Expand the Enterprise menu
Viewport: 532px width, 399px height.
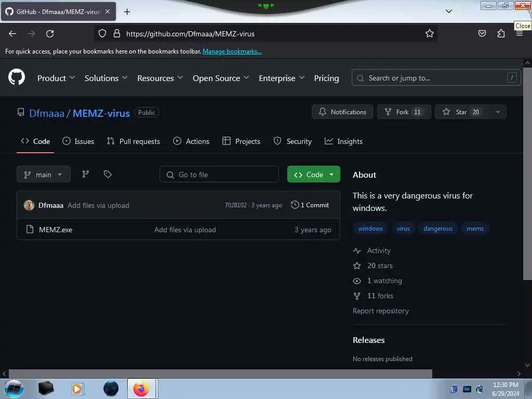[282, 78]
